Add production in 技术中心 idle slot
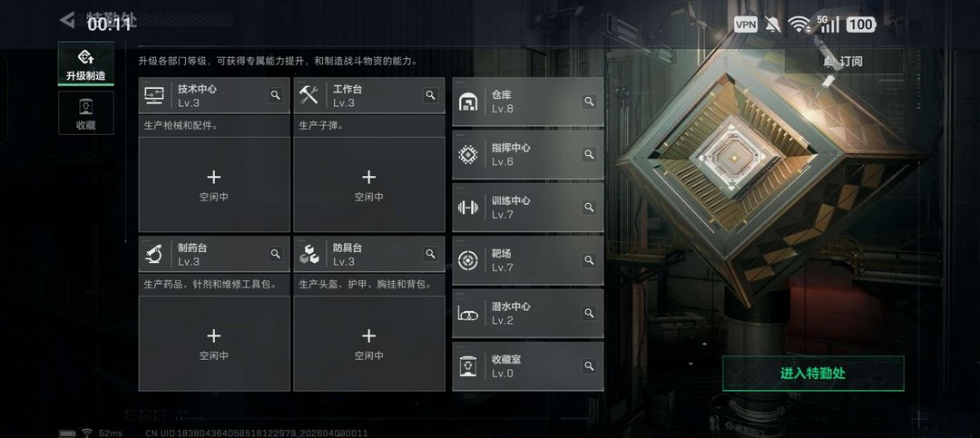980x438 pixels. pos(214,185)
